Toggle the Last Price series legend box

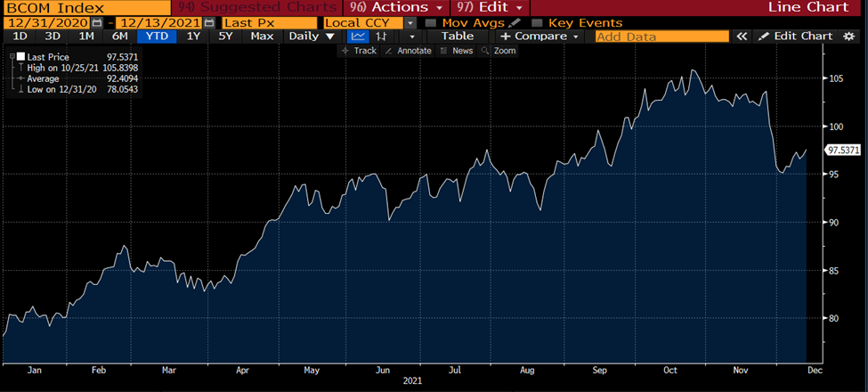(x=21, y=57)
